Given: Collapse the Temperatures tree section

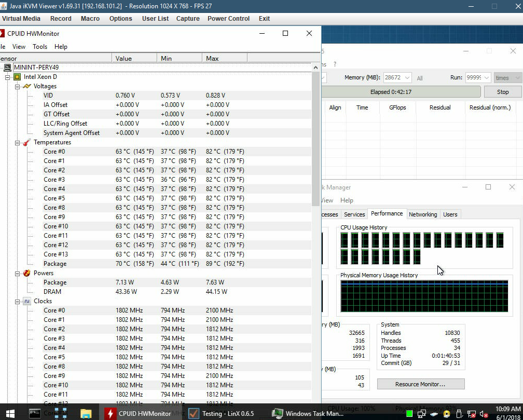Looking at the screenshot, I should (x=17, y=143).
